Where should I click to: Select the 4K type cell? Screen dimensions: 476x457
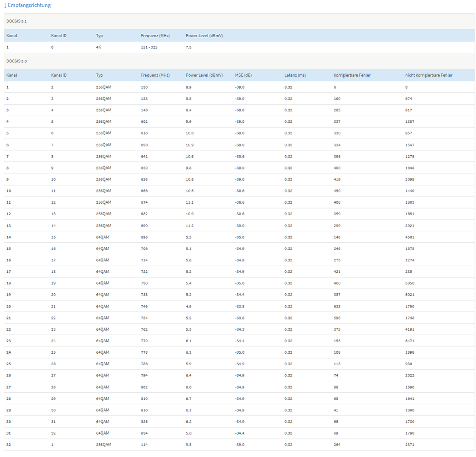pyautogui.click(x=99, y=48)
